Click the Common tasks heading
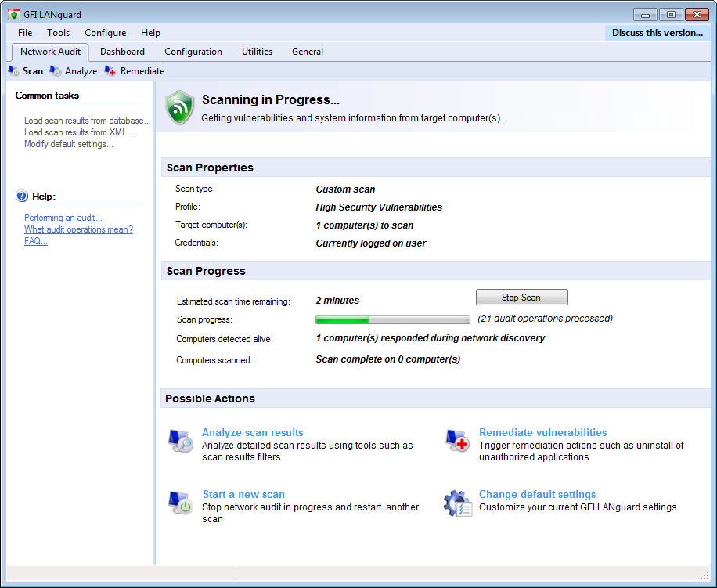Viewport: 717px width, 588px height. (47, 96)
